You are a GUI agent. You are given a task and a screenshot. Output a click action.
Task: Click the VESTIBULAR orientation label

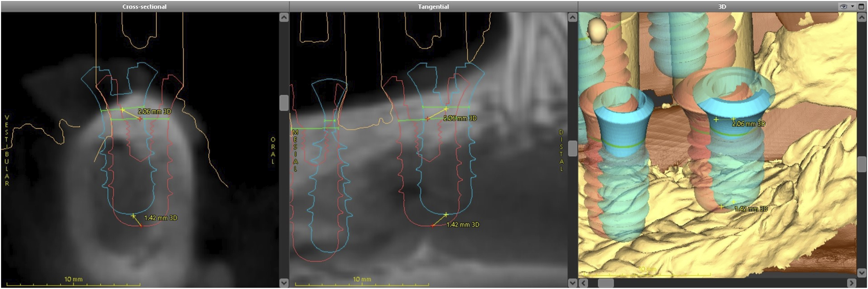pos(7,150)
